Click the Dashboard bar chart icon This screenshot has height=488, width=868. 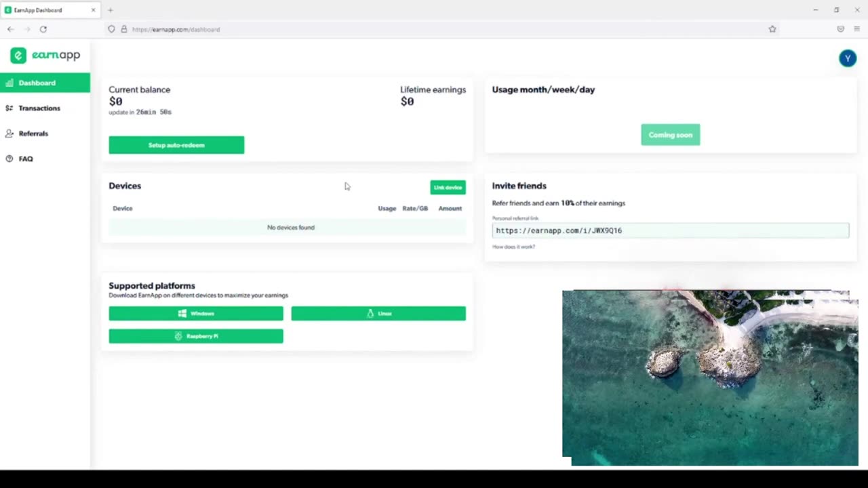click(x=9, y=83)
